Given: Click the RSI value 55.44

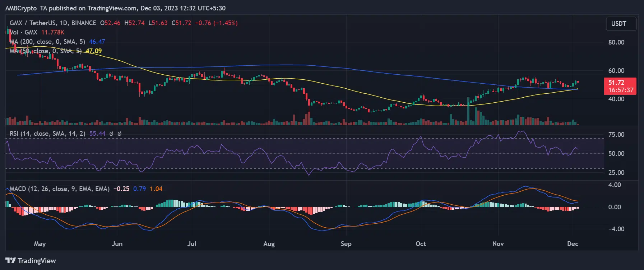Looking at the screenshot, I should (x=97, y=134).
